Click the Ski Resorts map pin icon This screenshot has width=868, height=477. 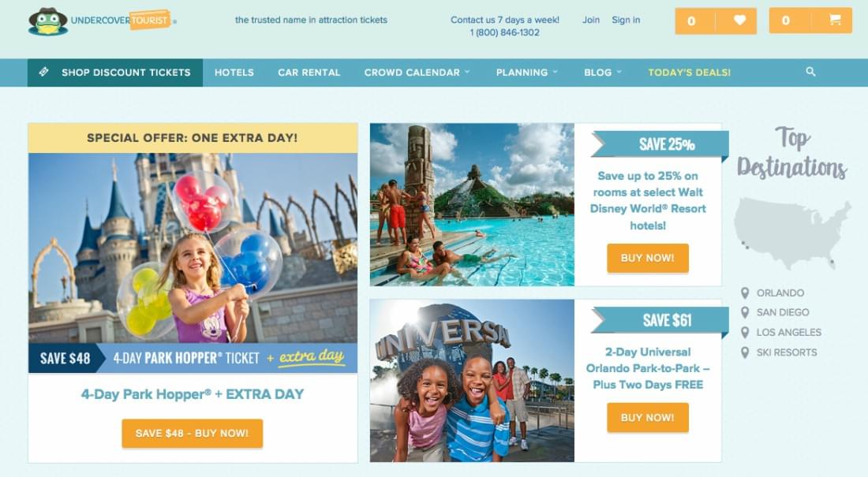tap(745, 352)
